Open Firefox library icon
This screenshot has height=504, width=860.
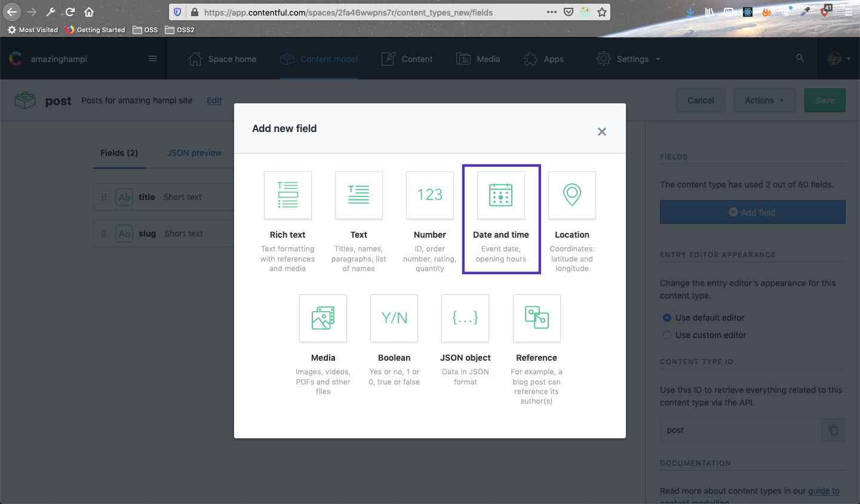(x=709, y=12)
